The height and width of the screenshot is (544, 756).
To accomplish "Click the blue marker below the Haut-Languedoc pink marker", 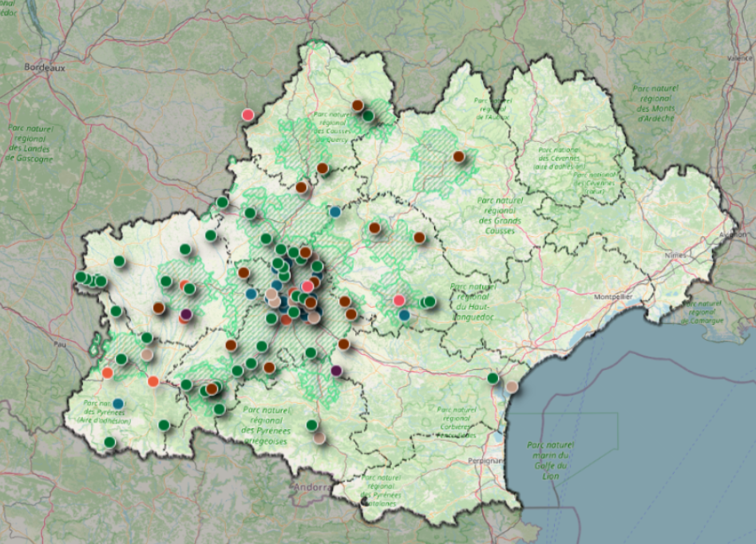I will click(x=404, y=315).
